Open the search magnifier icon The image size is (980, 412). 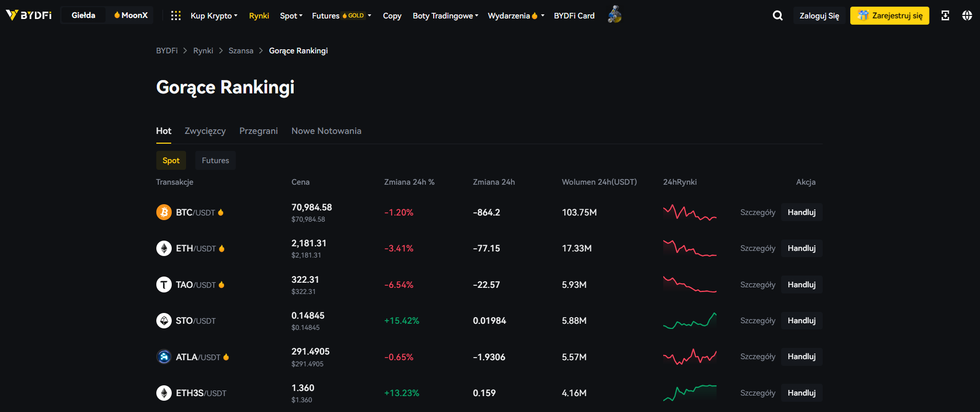(x=778, y=15)
